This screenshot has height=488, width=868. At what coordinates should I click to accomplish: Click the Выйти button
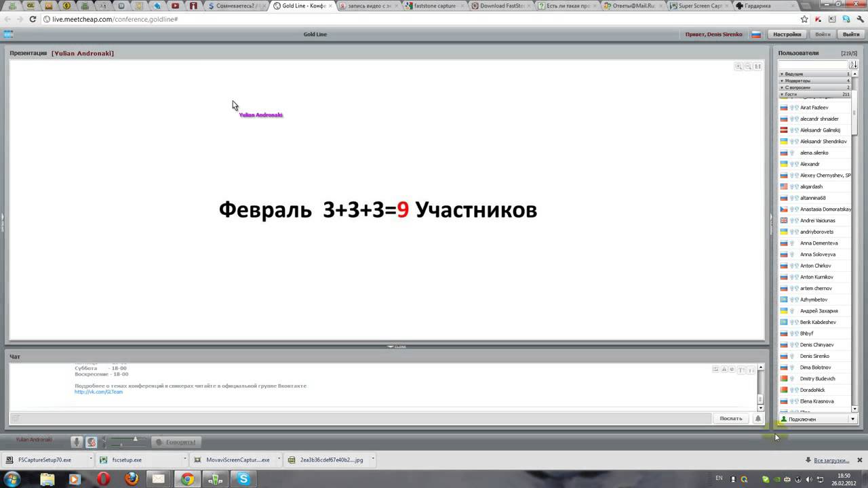851,34
